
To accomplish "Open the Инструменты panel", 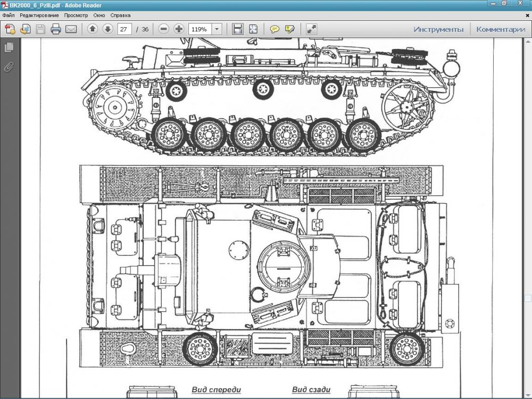I will (x=438, y=29).
